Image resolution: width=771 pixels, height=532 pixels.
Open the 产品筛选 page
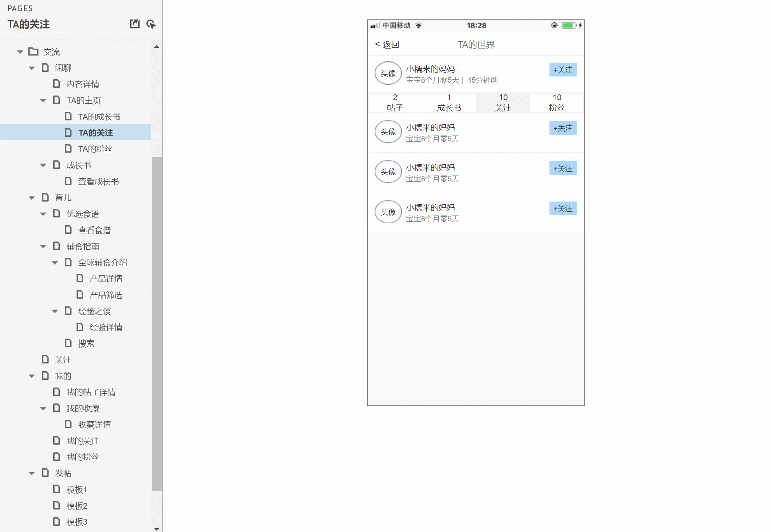pos(106,295)
